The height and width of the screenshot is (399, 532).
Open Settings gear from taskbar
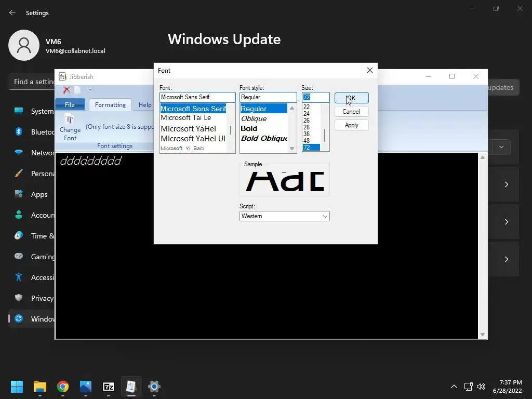tap(154, 387)
